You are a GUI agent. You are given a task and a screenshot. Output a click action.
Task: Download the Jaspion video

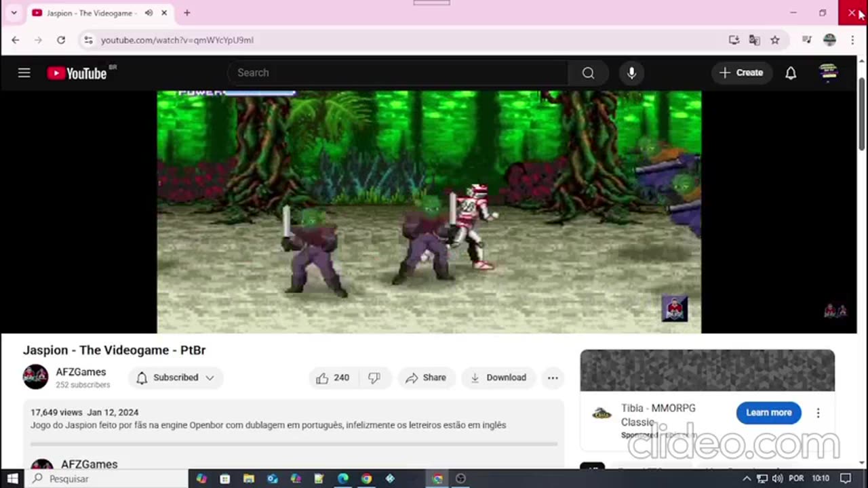(x=498, y=378)
